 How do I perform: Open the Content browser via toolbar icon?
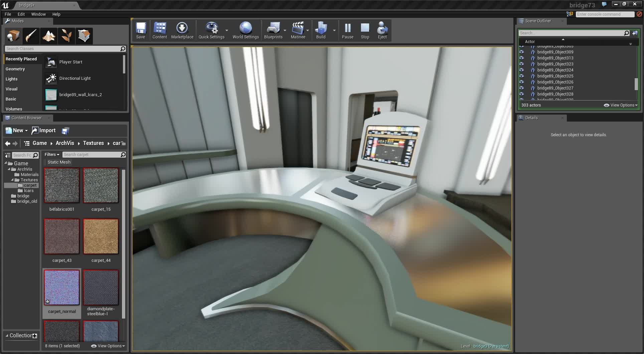tap(159, 30)
